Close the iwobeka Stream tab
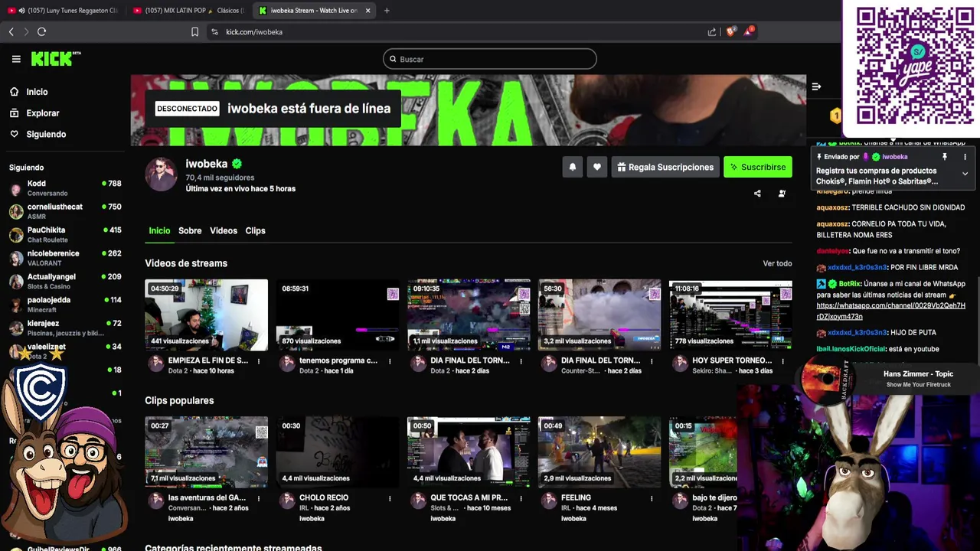 point(368,11)
